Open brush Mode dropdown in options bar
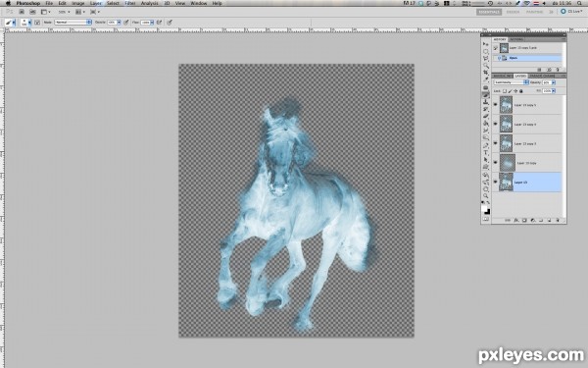Viewport: 588px width, 368px height. (x=73, y=23)
